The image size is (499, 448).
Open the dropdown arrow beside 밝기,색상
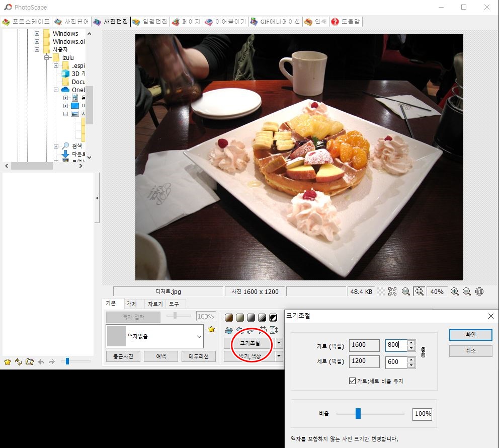[279, 356]
